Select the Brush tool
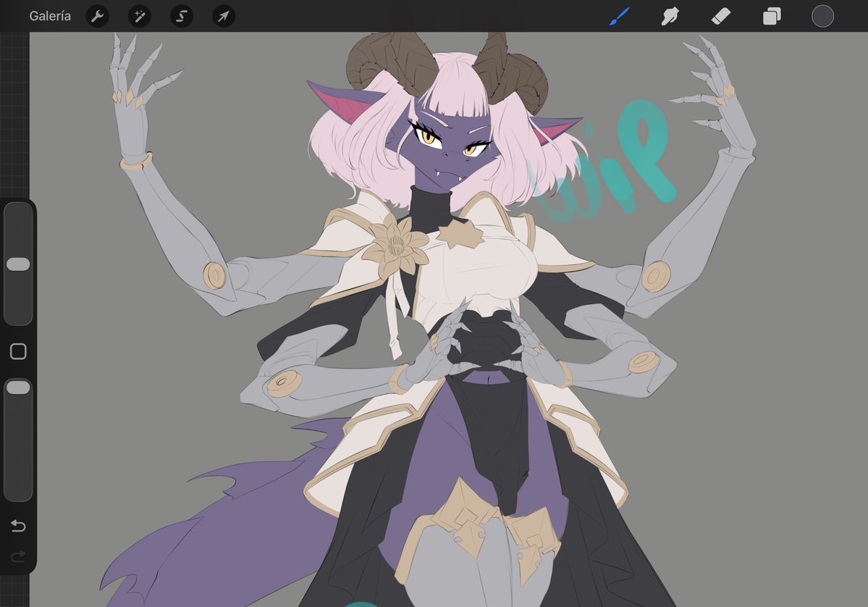The width and height of the screenshot is (868, 607). point(620,16)
